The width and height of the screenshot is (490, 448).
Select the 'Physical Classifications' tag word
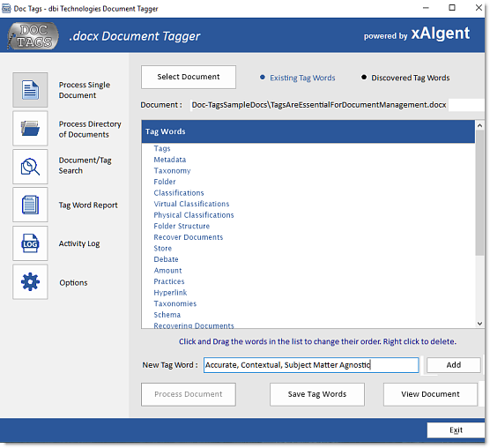coord(193,215)
